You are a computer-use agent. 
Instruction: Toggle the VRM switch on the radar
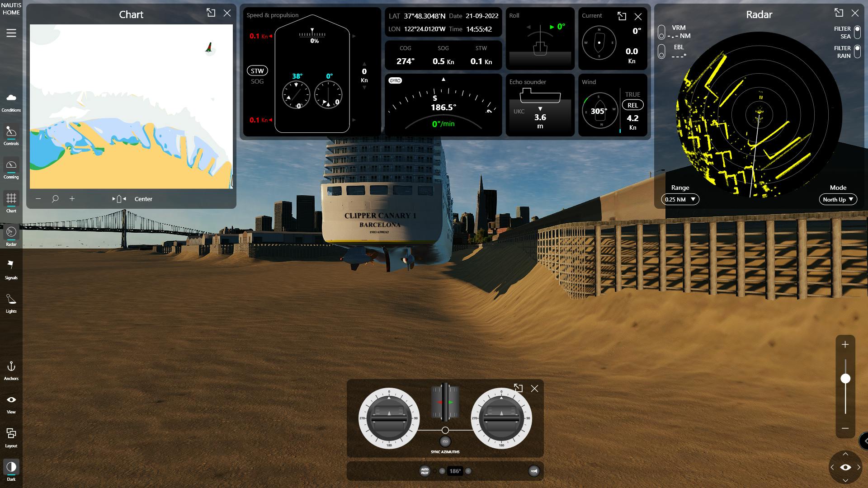[661, 32]
